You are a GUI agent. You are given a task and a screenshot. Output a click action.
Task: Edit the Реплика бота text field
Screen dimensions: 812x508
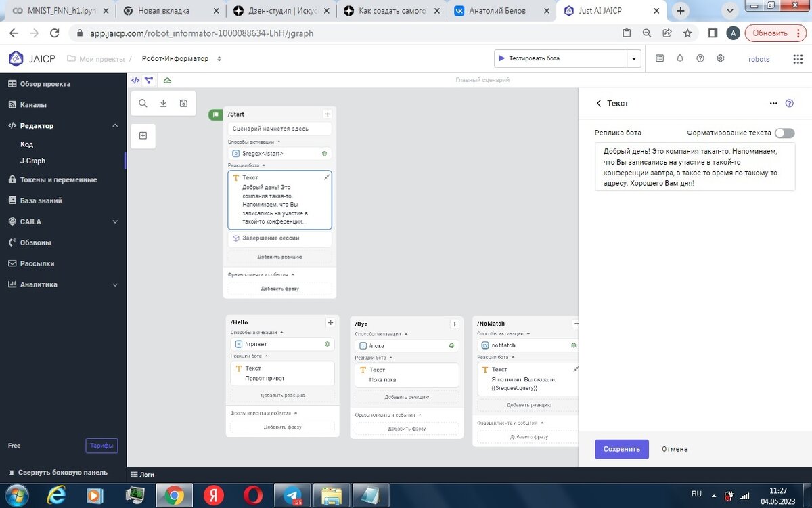(695, 167)
